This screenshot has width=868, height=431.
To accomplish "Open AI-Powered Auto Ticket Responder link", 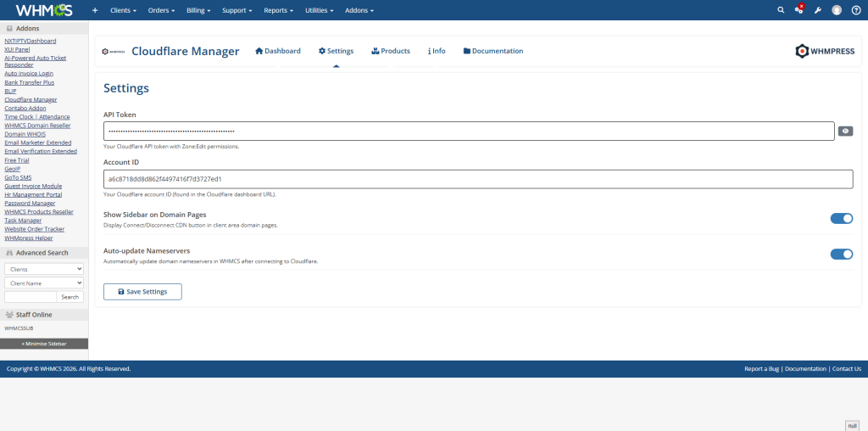I will [36, 61].
